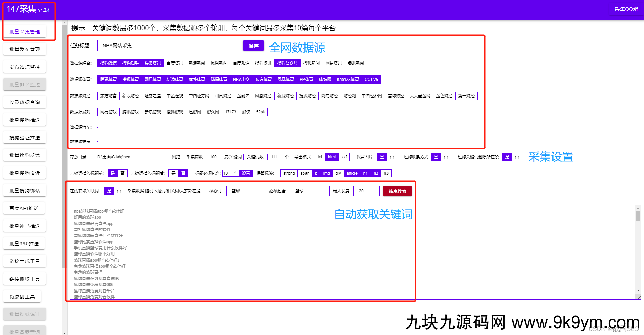The width and height of the screenshot is (644, 335).
Task: Click the 结束搜索 red button
Action: pos(397,191)
